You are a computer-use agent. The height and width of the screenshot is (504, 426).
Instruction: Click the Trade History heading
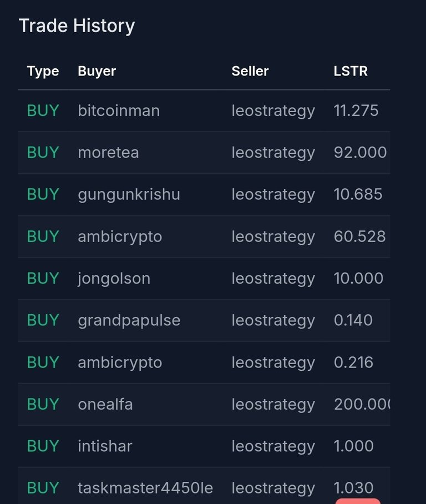(x=77, y=26)
